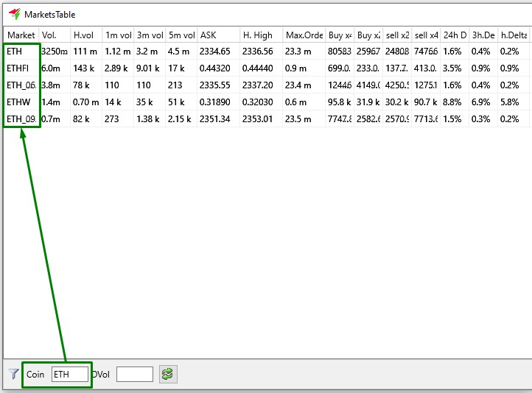Sort by the Vol. column header
The width and height of the screenshot is (532, 393).
55,35
